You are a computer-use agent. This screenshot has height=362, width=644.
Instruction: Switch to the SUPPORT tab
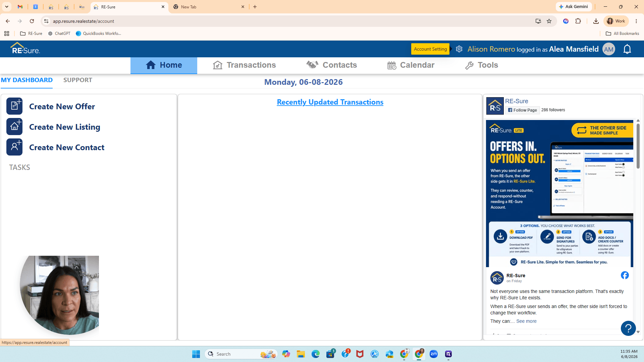tap(77, 80)
